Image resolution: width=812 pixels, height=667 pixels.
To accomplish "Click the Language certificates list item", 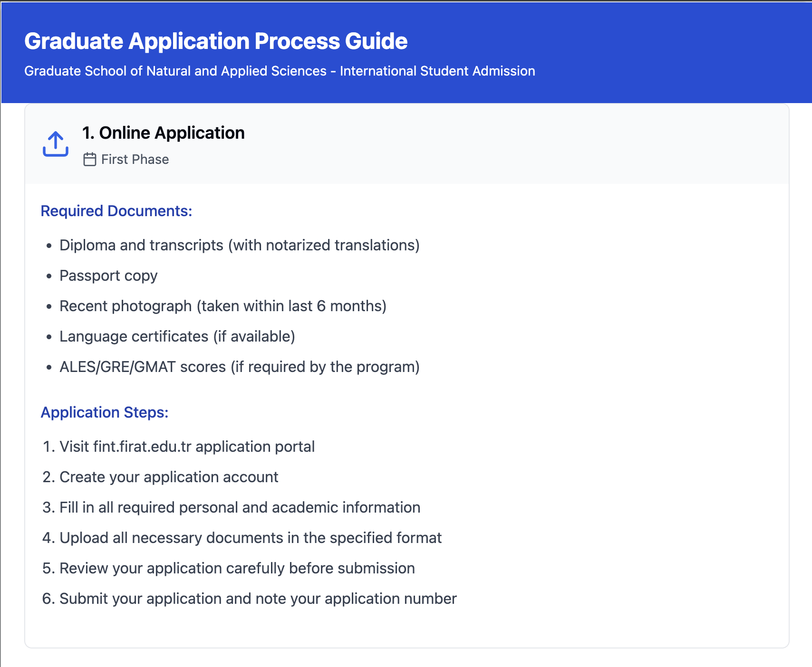I will coord(177,336).
